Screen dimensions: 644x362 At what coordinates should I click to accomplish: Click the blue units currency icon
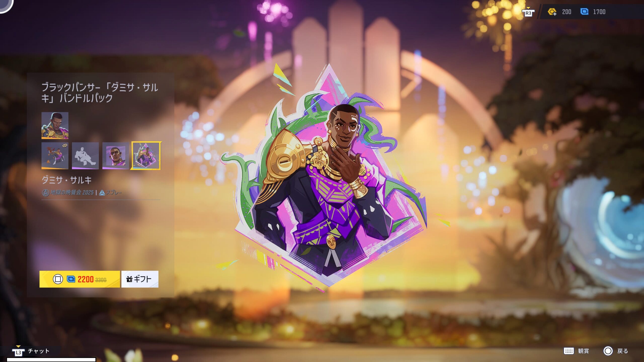[x=584, y=12]
